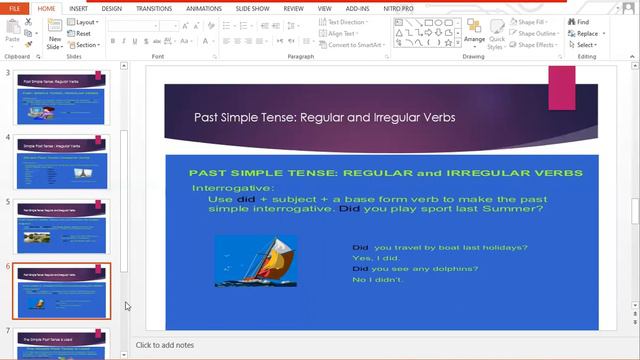Open the Section dropdown
The image size is (640, 360).
[84, 45]
